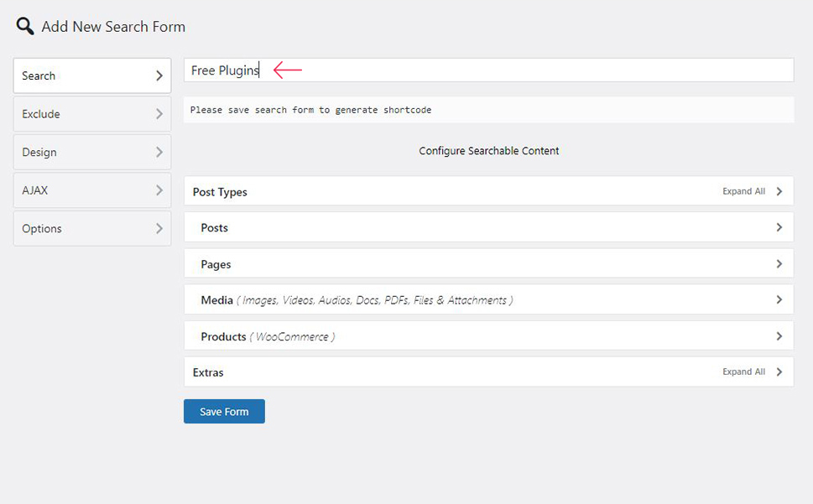Click the chevron arrow on the Exclude tab

point(159,114)
